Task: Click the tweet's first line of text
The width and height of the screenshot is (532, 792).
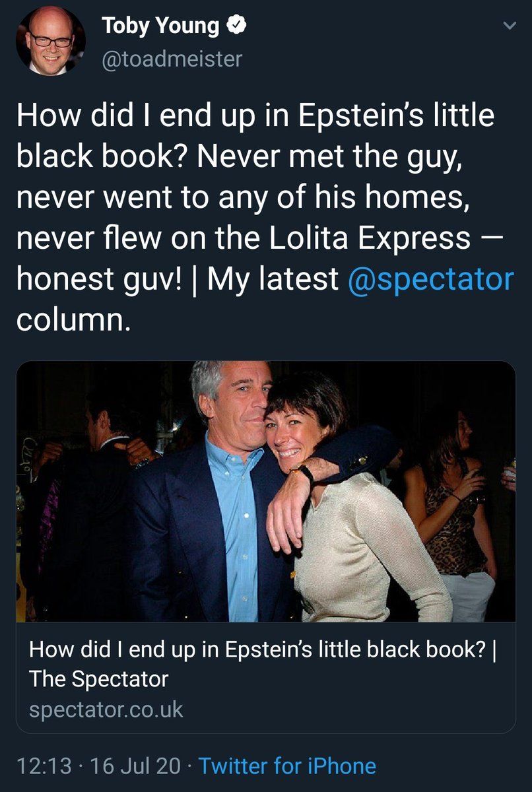Action: 255,115
